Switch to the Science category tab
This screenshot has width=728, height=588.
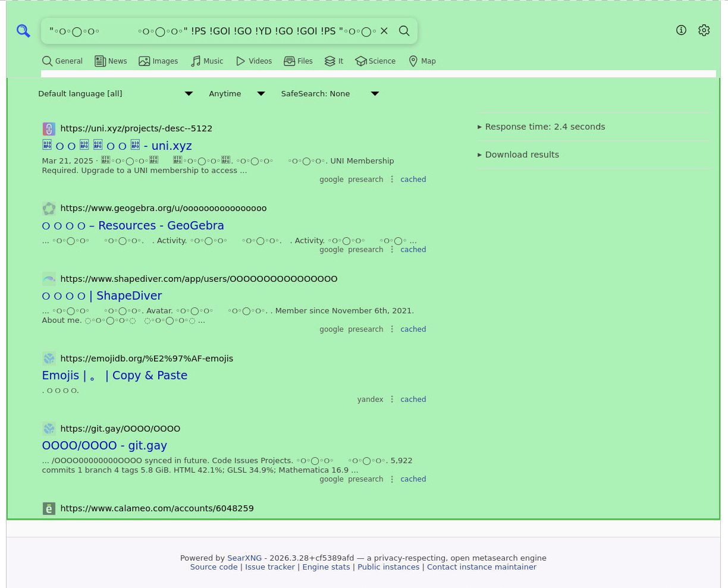pos(375,61)
